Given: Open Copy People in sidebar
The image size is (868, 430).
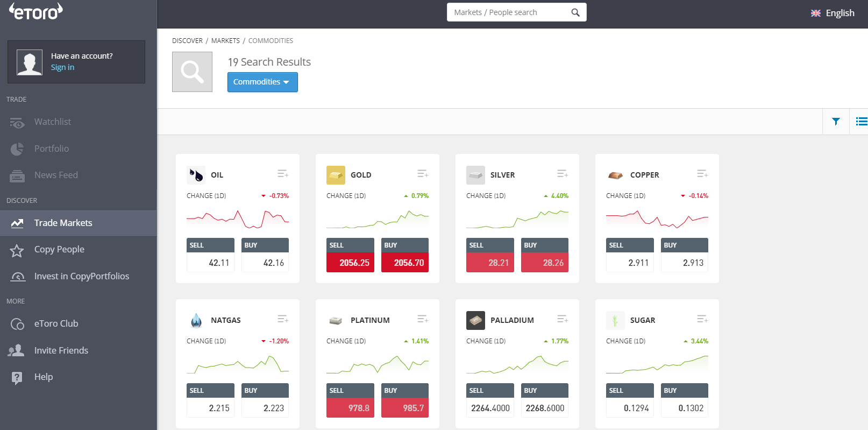Looking at the screenshot, I should pos(59,249).
